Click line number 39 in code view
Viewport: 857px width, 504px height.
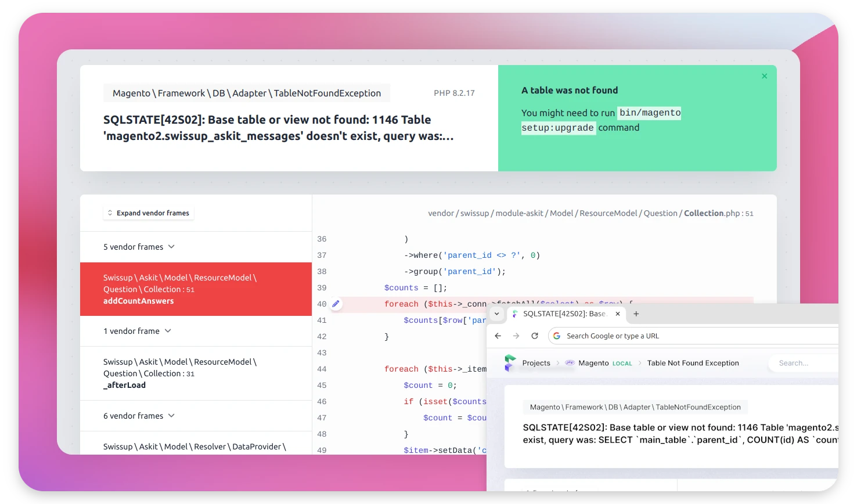(x=322, y=288)
